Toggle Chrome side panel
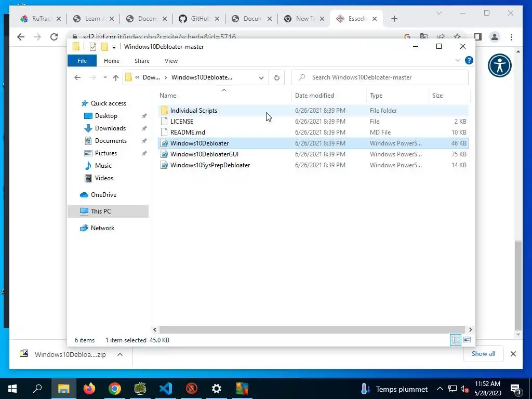The image size is (532, 399). (478, 37)
